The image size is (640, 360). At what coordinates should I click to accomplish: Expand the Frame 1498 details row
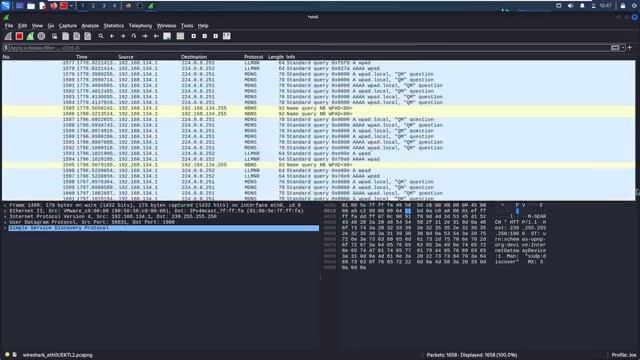[x=5, y=205]
